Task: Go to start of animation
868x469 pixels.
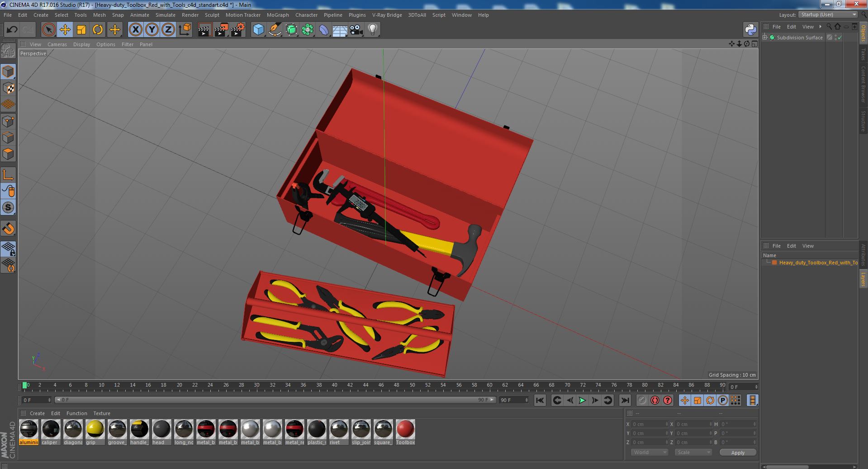Action: click(540, 400)
